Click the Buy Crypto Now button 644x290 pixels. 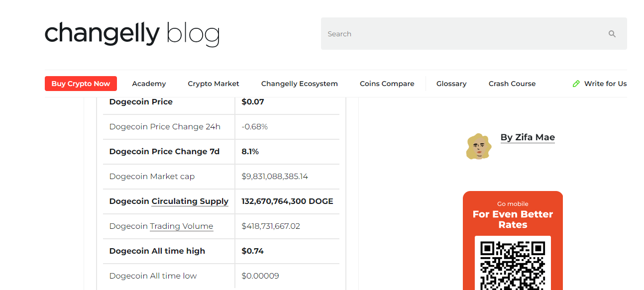click(81, 84)
